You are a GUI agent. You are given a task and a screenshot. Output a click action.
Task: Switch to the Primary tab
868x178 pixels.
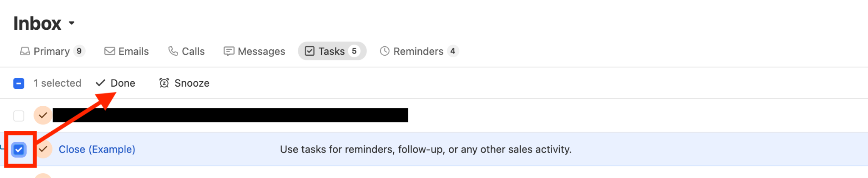(x=52, y=51)
